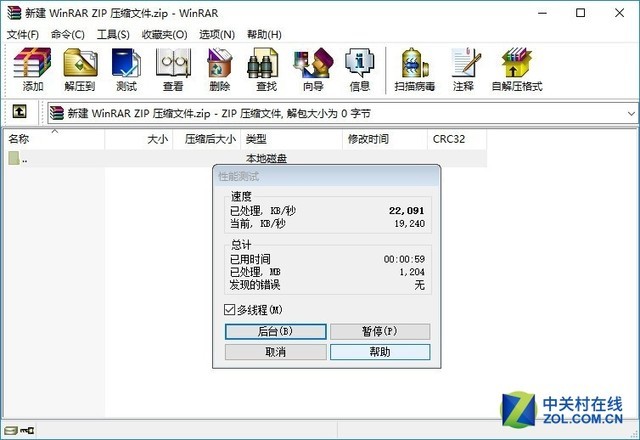Image resolution: width=640 pixels, height=440 pixels.
Task: Expand the archive path dropdown arrow
Action: [631, 114]
